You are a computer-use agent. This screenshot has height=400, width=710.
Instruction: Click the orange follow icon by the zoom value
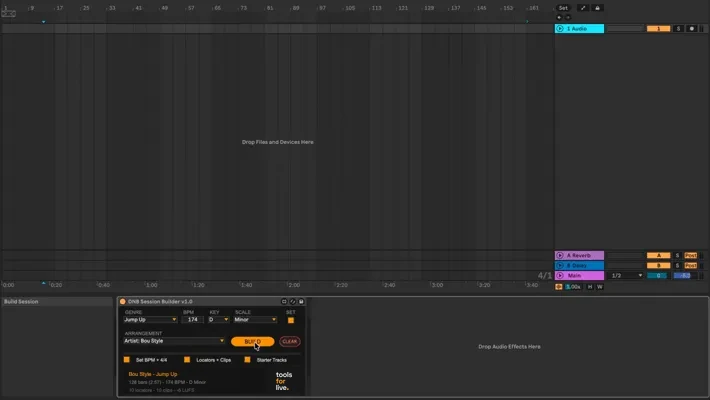[x=559, y=287]
